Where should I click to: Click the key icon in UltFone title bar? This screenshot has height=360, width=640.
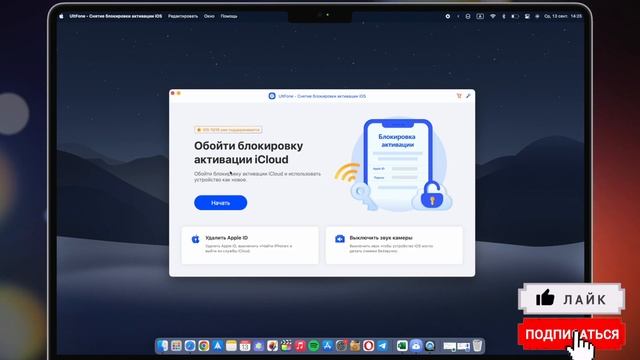pos(468,96)
